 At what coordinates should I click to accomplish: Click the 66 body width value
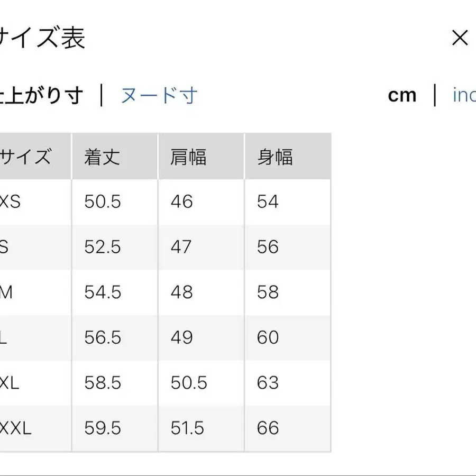268,428
